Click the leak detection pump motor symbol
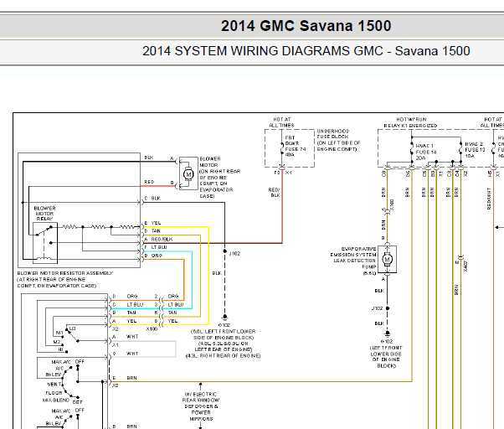504x429 pixels. (x=387, y=259)
